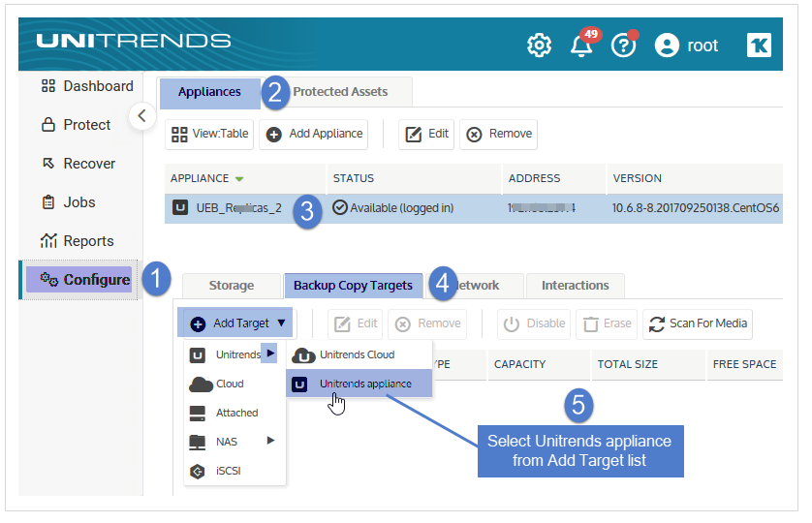The height and width of the screenshot is (523, 812).
Task: Select the UEB_Replicas_2 appliance row
Action: coord(473,208)
